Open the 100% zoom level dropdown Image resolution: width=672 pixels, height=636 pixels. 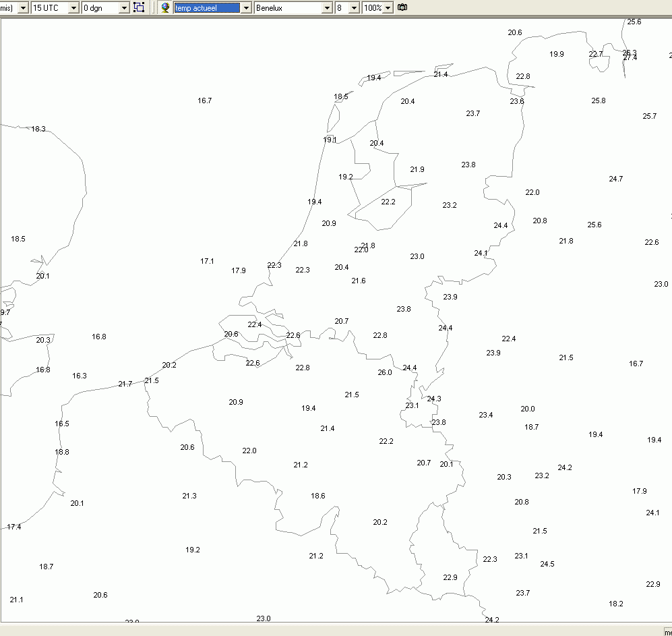(388, 7)
